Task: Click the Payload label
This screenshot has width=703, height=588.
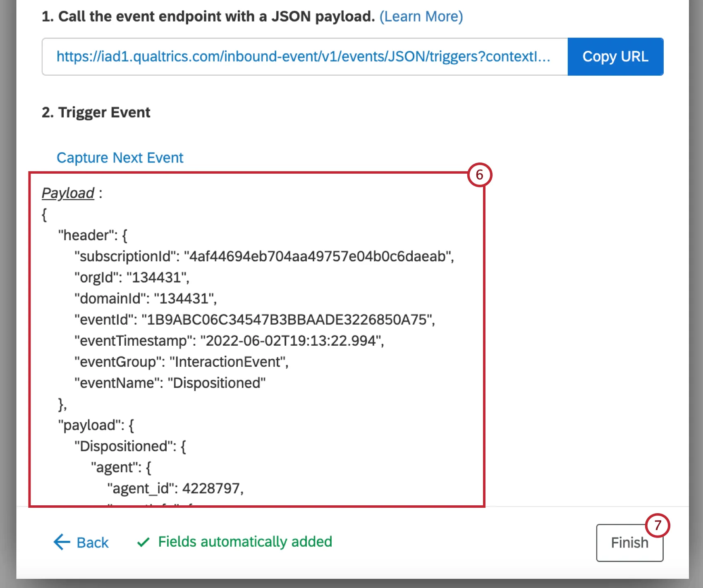Action: tap(67, 193)
